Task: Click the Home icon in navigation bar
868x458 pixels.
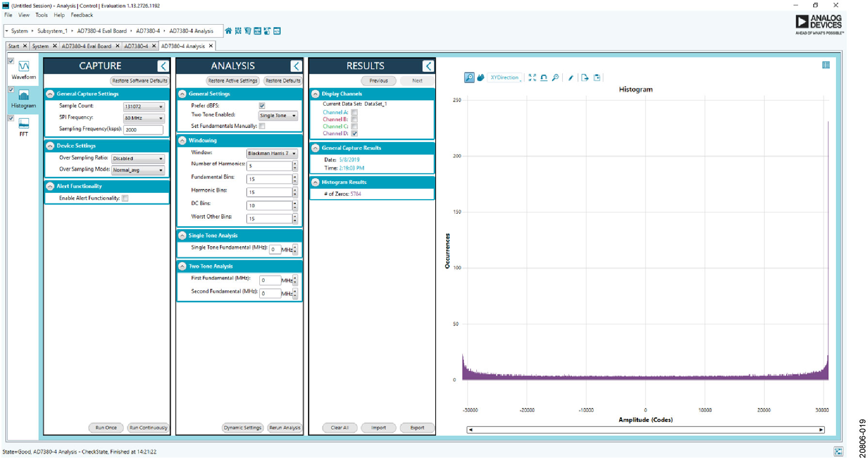Action: tap(228, 31)
